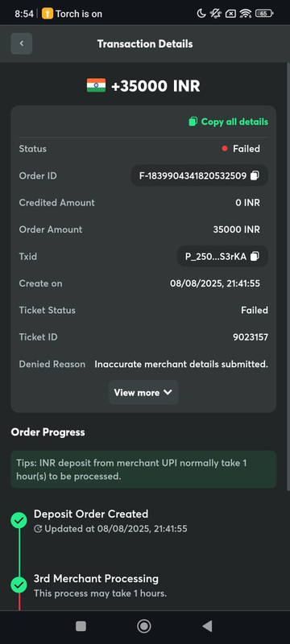Viewport: 290px width, 644px height.
Task: Copy the Order ID with its copy icon
Action: tap(255, 175)
